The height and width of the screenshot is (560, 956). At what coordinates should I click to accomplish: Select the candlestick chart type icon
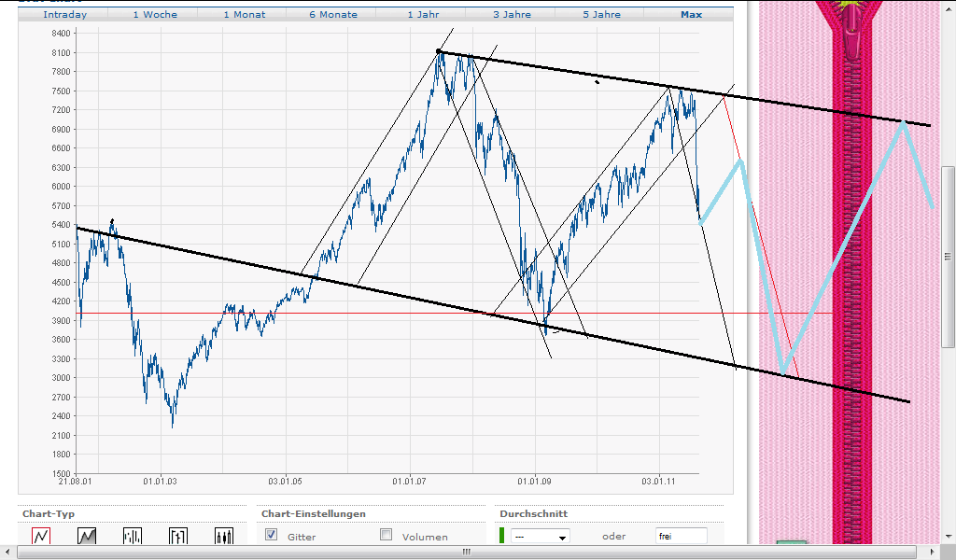click(224, 536)
